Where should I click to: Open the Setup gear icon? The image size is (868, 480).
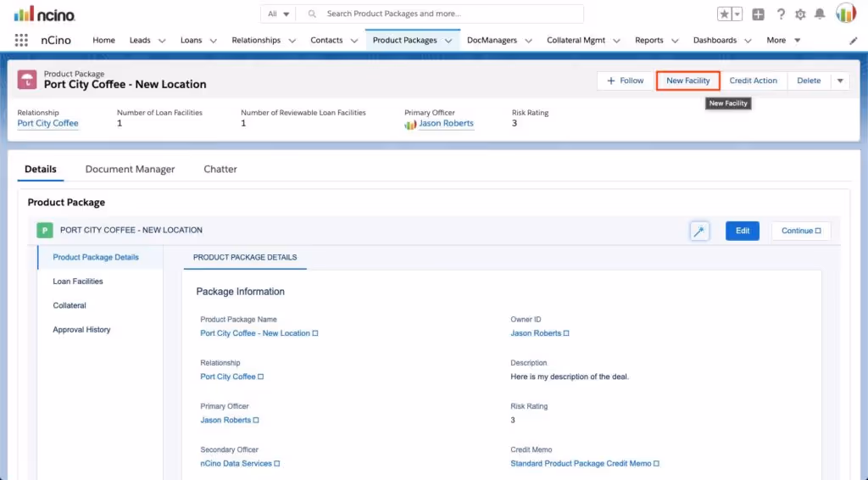coord(800,14)
